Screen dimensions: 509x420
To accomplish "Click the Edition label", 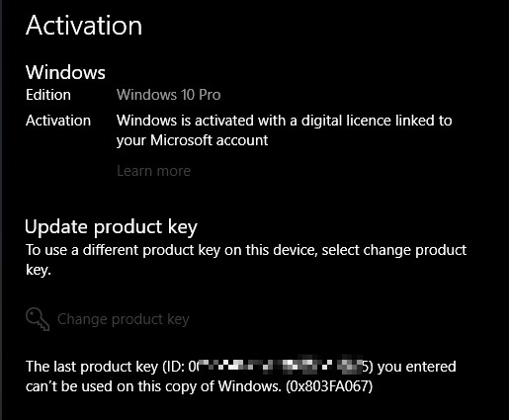I will (48, 95).
